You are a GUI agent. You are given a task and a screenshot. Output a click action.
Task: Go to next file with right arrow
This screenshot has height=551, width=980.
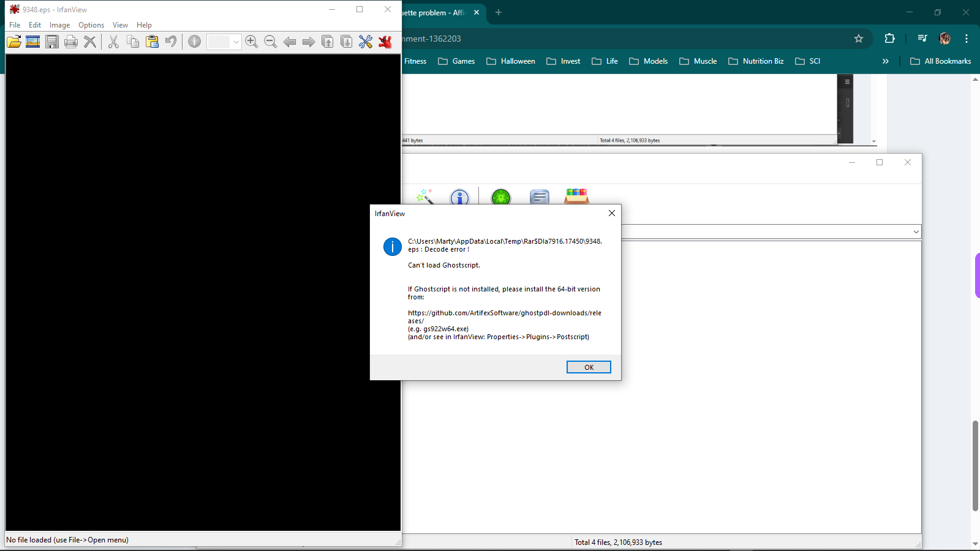tap(309, 42)
